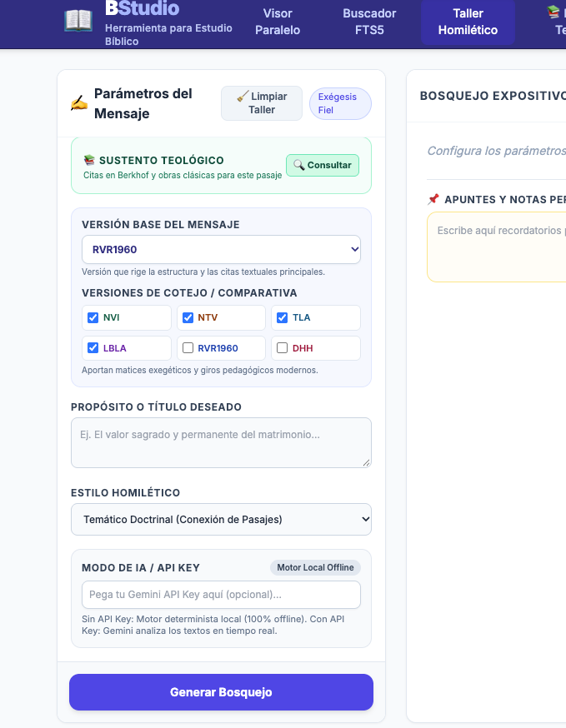The width and height of the screenshot is (566, 728).
Task: Focus the Propósito o Título Deseado text area
Action: click(x=221, y=442)
